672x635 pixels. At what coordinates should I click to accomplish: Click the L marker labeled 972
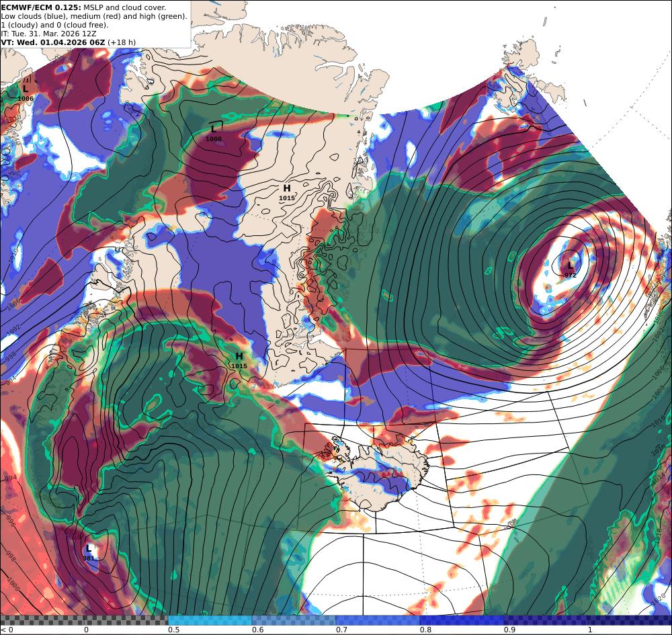[571, 269]
